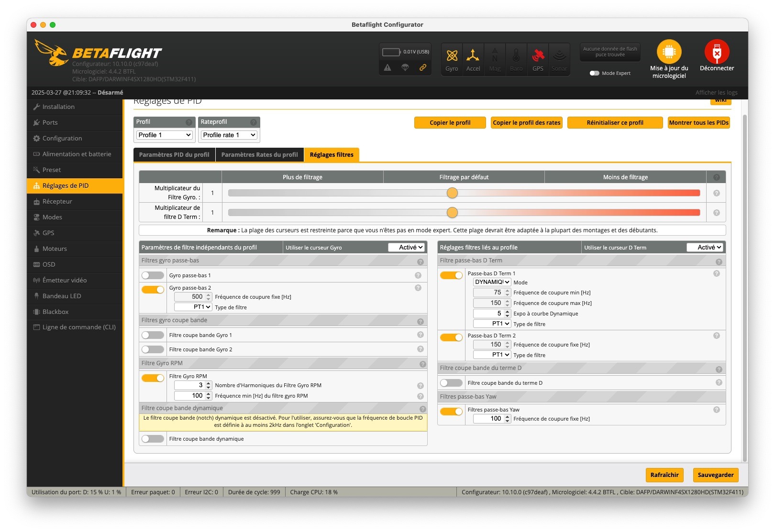Click Copier le profil button
This screenshot has height=532, width=775.
(x=450, y=123)
